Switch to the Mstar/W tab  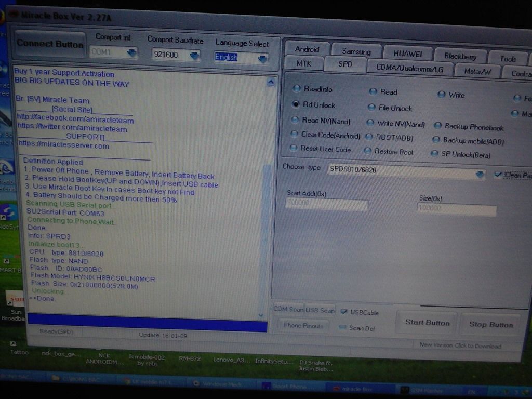coord(477,71)
